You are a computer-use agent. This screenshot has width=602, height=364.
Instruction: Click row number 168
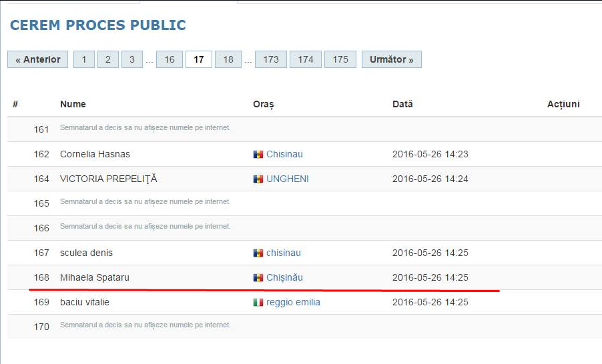pyautogui.click(x=41, y=278)
